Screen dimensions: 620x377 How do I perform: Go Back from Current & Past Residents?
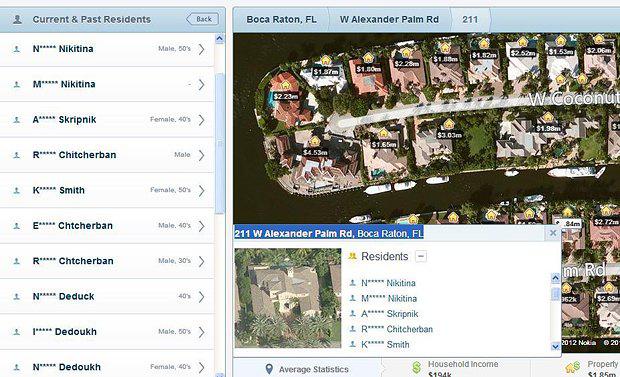pyautogui.click(x=202, y=19)
